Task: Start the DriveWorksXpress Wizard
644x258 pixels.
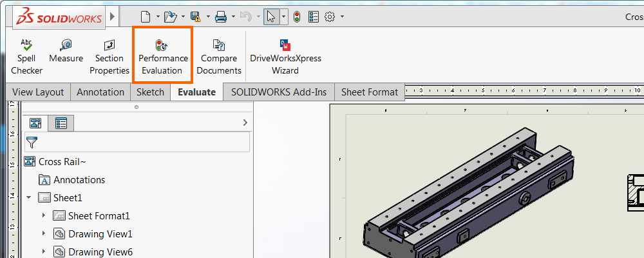Action: [285, 57]
